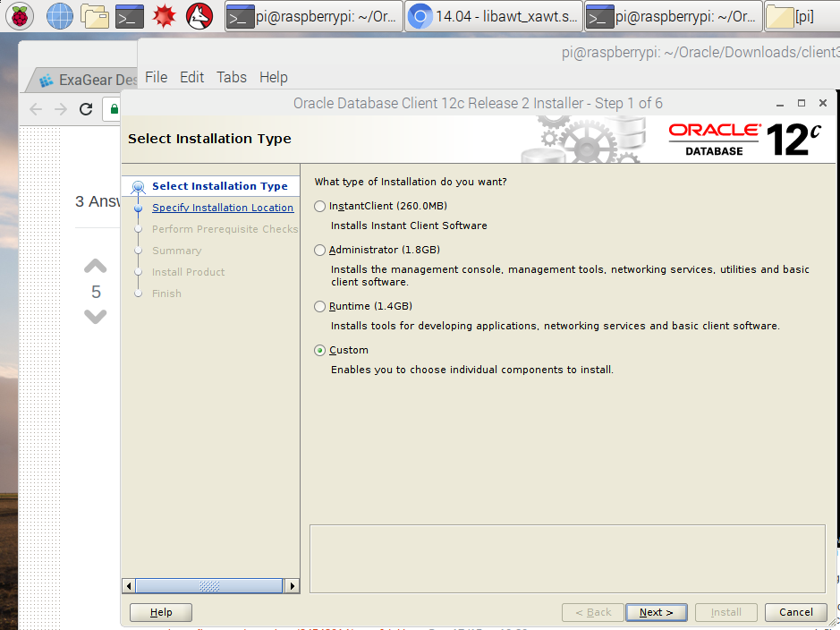Close the Oracle installer window
Viewport: 840px width, 630px height.
tap(823, 103)
